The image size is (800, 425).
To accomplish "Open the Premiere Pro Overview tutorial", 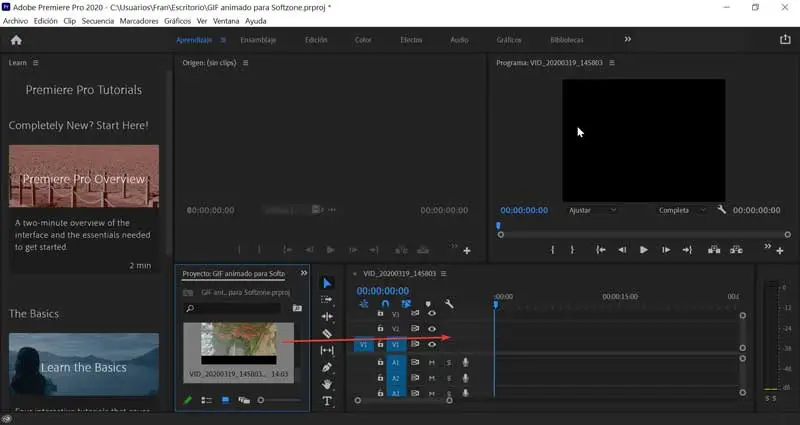I will 84,179.
